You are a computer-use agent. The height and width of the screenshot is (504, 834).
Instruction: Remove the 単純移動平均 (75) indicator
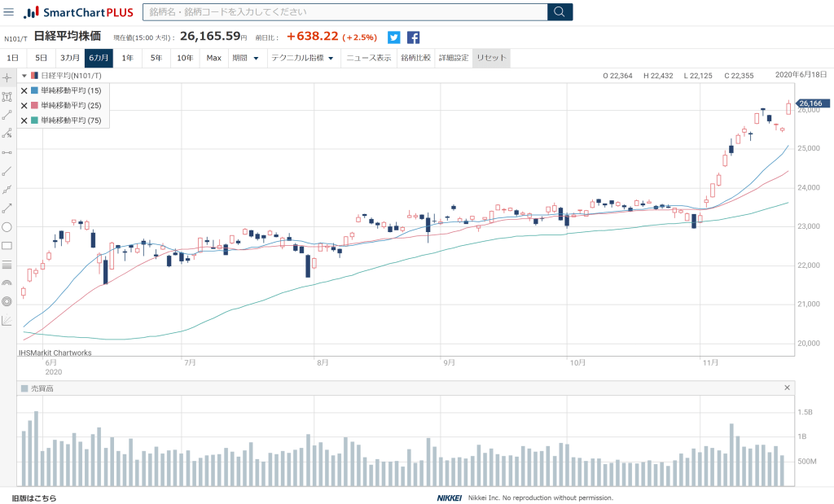[24, 121]
